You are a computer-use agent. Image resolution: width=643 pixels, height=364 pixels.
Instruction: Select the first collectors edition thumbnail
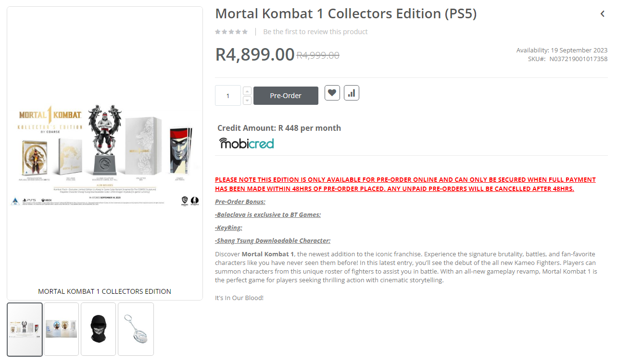25,329
